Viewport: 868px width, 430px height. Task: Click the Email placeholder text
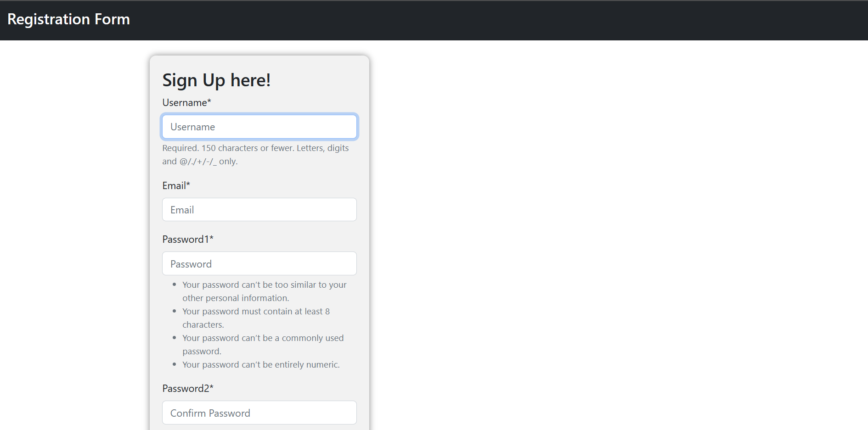tap(182, 209)
